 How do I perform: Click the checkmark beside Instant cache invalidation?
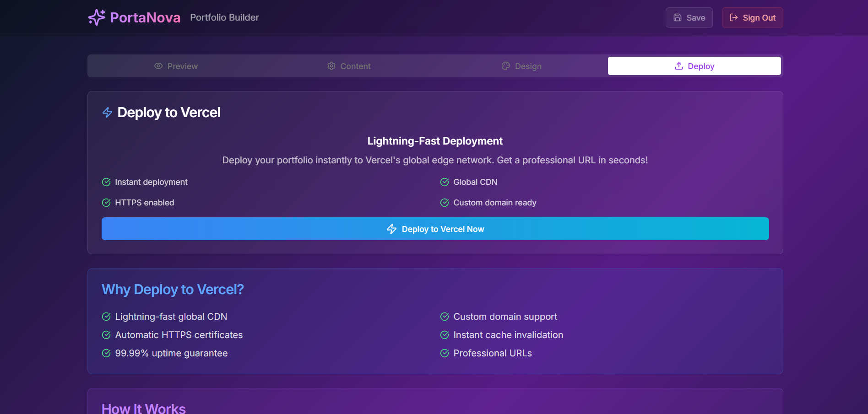[445, 335]
